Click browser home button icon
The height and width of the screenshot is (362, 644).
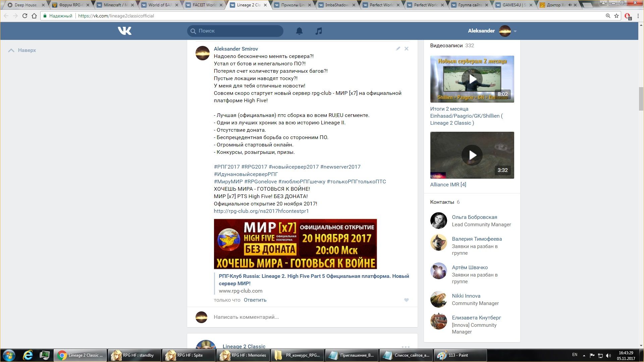click(34, 16)
